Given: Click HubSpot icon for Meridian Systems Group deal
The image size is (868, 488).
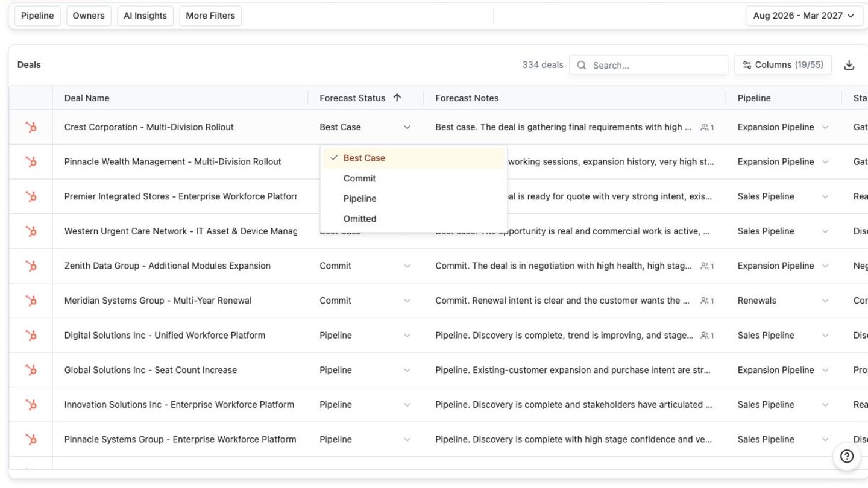Looking at the screenshot, I should [31, 301].
